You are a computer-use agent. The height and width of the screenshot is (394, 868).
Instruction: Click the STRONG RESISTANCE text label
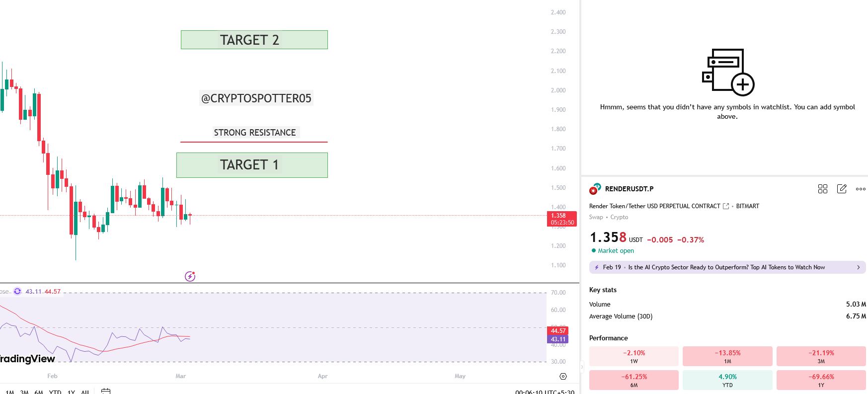pos(255,133)
